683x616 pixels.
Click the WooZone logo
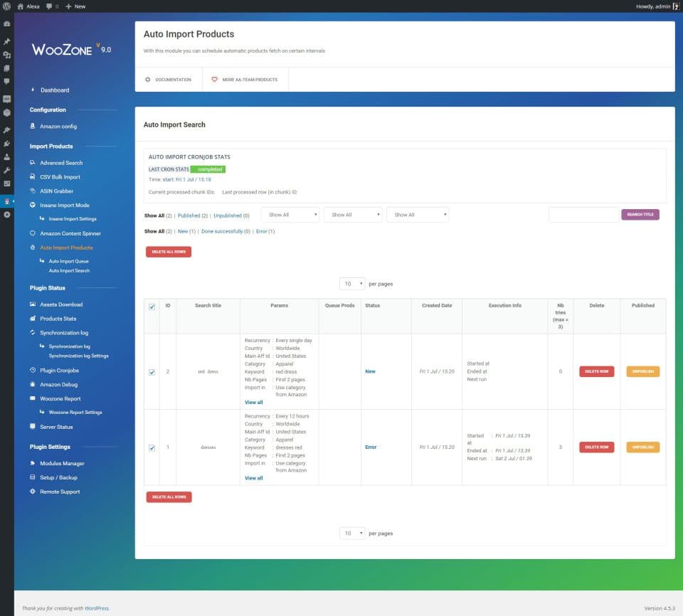click(70, 49)
